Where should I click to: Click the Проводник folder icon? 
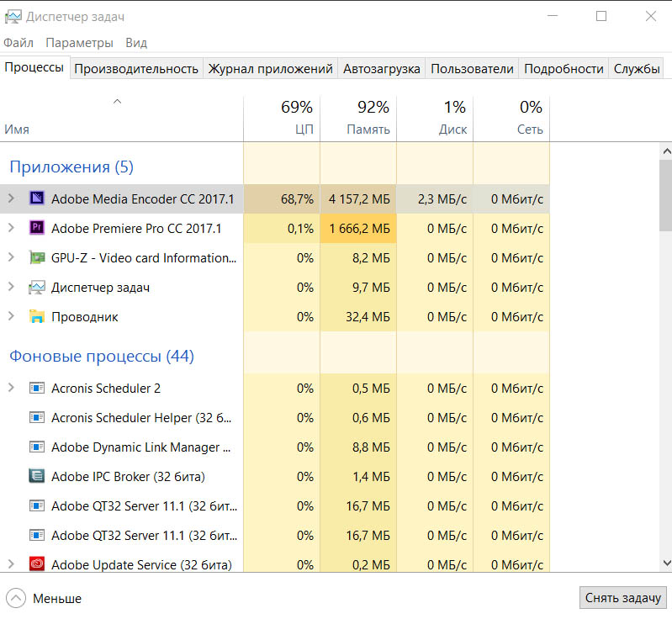[x=37, y=316]
